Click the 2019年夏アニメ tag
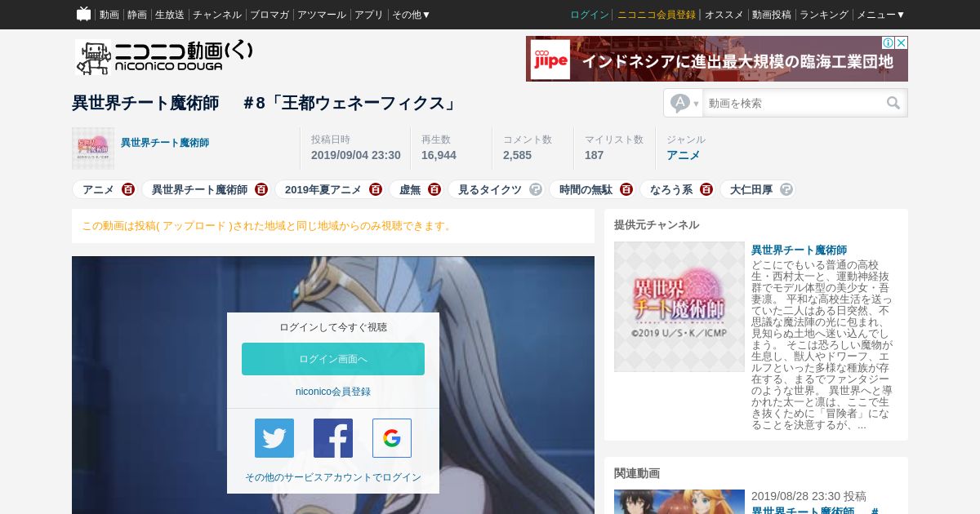This screenshot has width=980, height=514. [323, 189]
